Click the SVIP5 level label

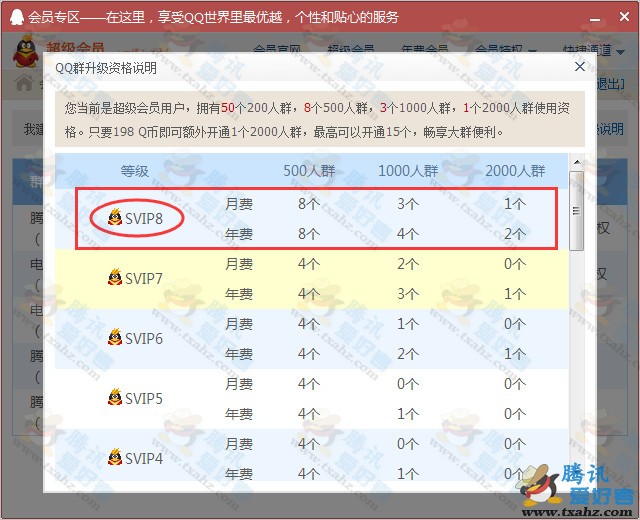(x=144, y=398)
